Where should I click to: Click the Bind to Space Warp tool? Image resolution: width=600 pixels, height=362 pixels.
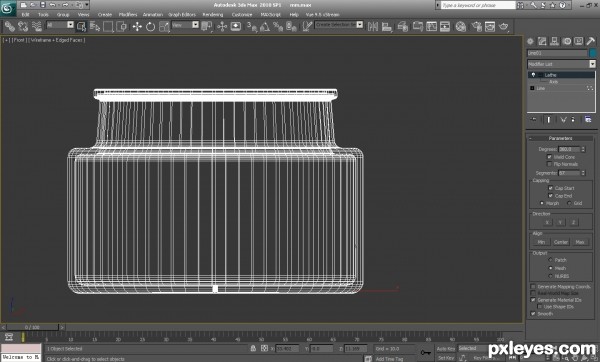[x=36, y=26]
